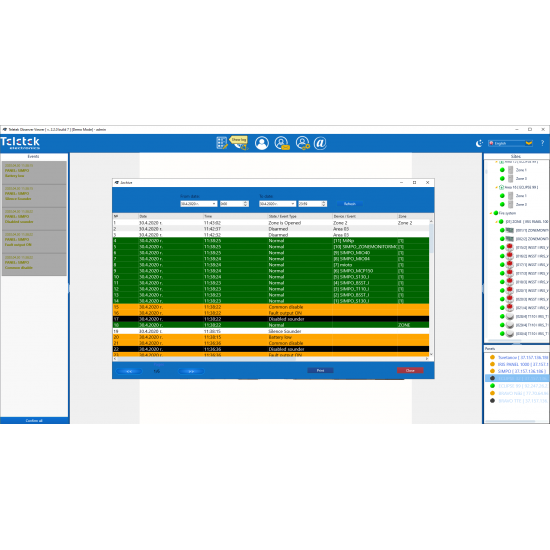The height and width of the screenshot is (550, 550).
Task: Select the Disabled sounder event card
Action: point(34,218)
